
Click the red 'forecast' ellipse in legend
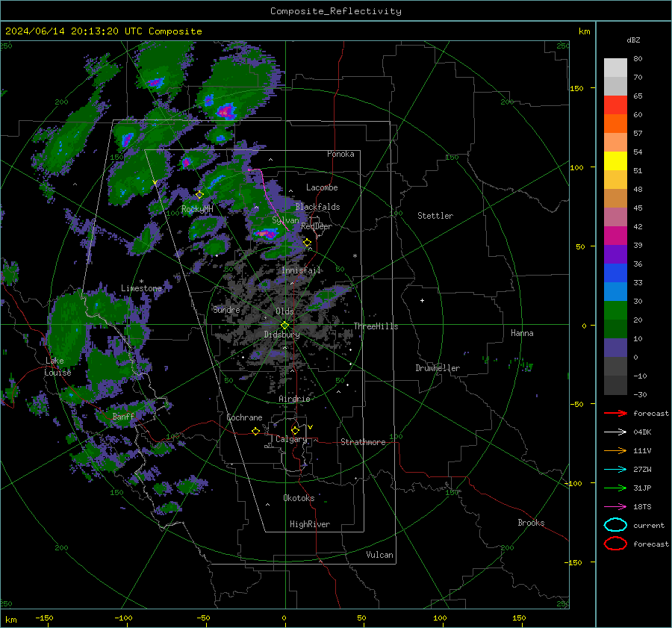(615, 544)
